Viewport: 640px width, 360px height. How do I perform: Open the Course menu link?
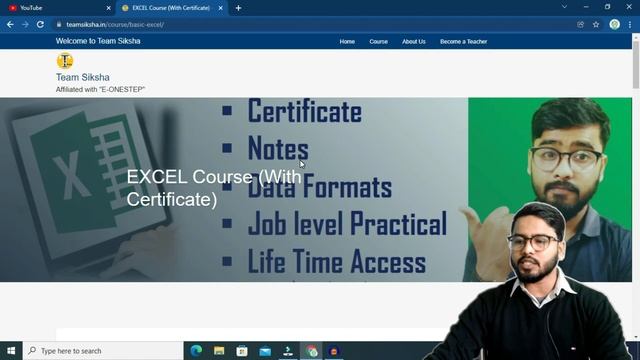(378, 42)
